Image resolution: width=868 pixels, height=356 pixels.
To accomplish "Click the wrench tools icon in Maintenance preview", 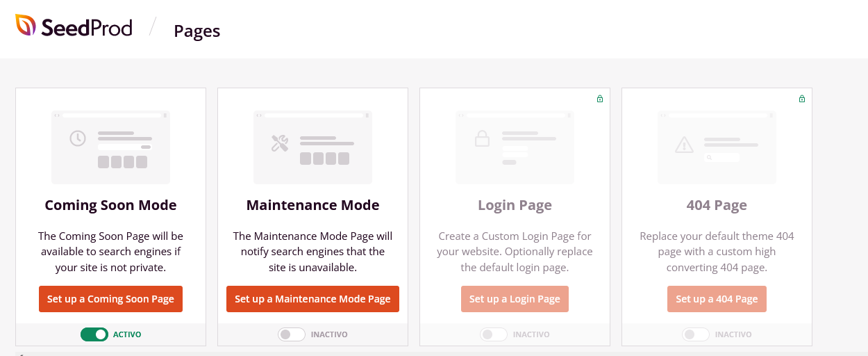I will pos(279,143).
